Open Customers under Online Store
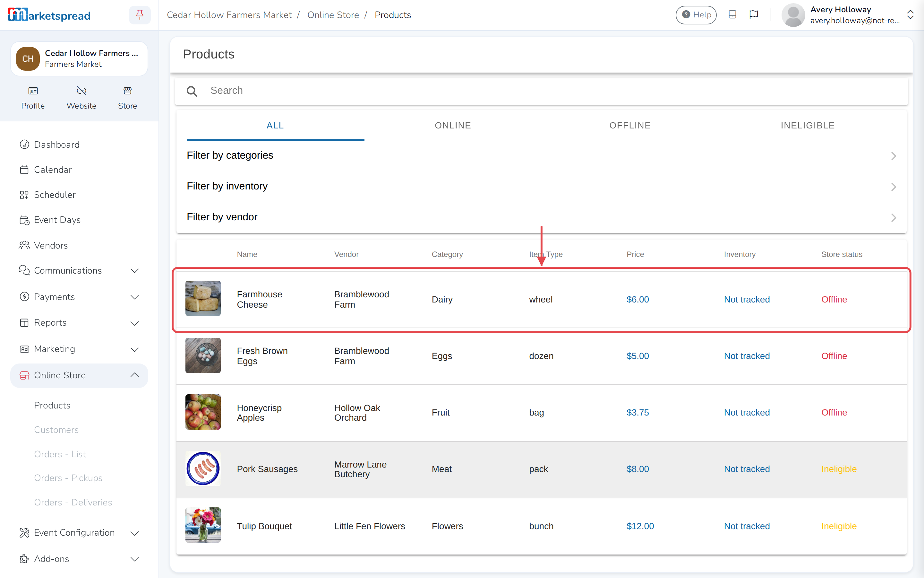This screenshot has height=578, width=924. [x=56, y=430]
